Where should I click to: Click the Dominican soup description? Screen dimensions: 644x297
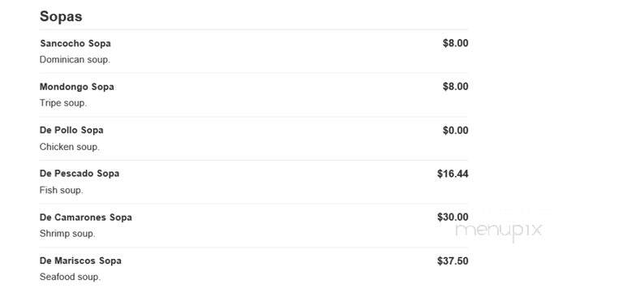pyautogui.click(x=75, y=59)
